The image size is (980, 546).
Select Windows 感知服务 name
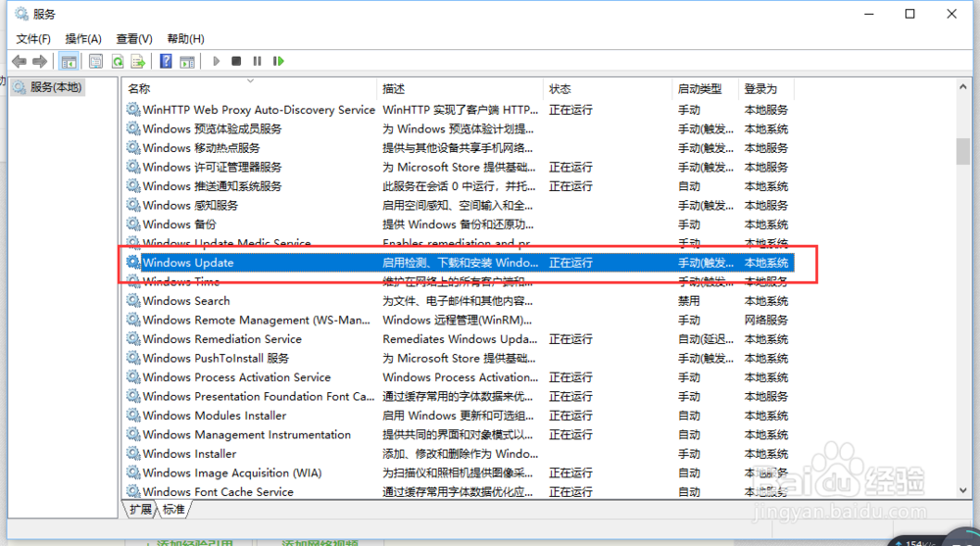pos(190,205)
